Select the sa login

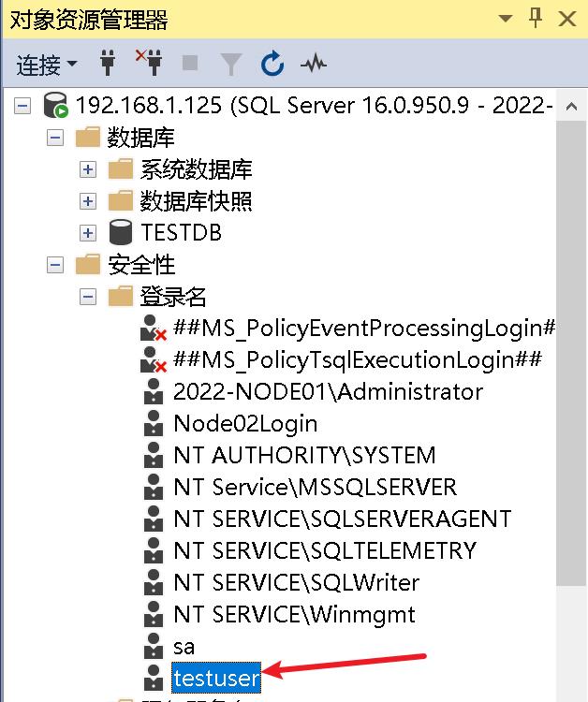[184, 646]
